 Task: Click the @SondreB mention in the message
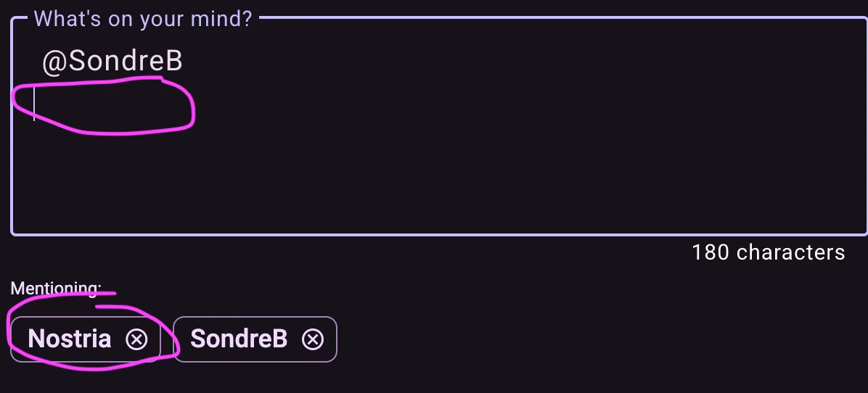coord(112,62)
